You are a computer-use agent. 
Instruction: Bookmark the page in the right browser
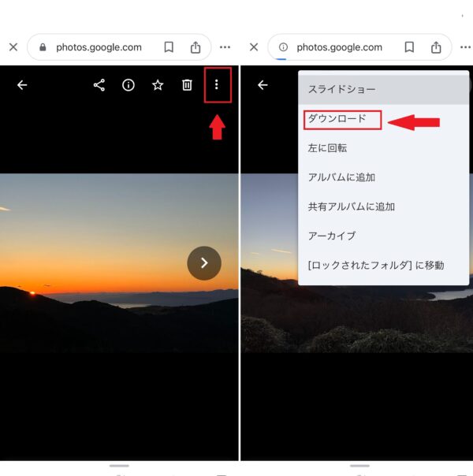pyautogui.click(x=409, y=47)
